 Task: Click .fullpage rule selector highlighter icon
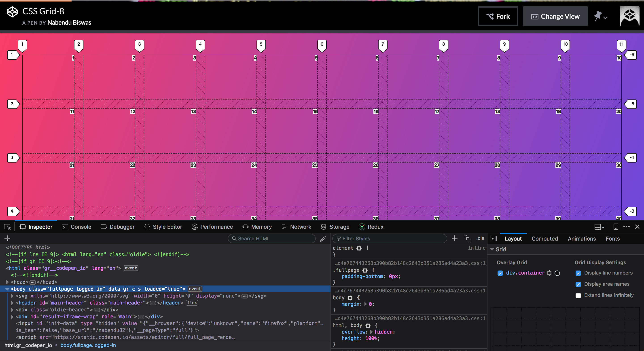pos(365,270)
